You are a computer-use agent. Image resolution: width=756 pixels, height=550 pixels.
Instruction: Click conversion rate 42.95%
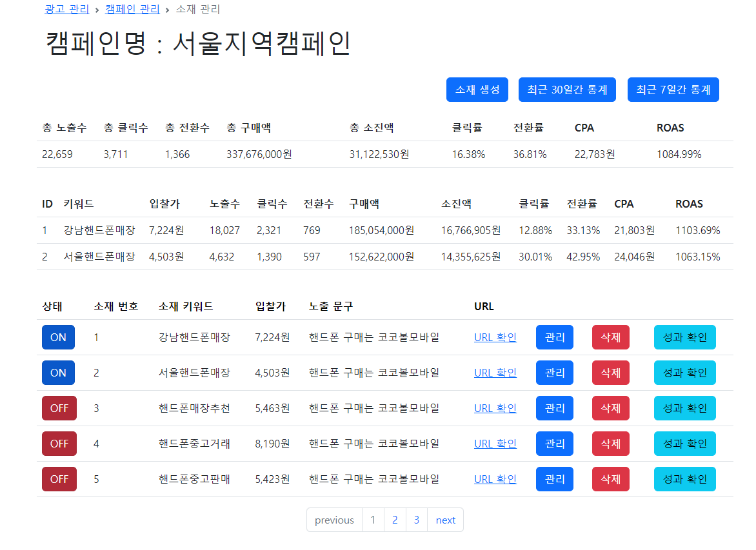click(x=583, y=257)
